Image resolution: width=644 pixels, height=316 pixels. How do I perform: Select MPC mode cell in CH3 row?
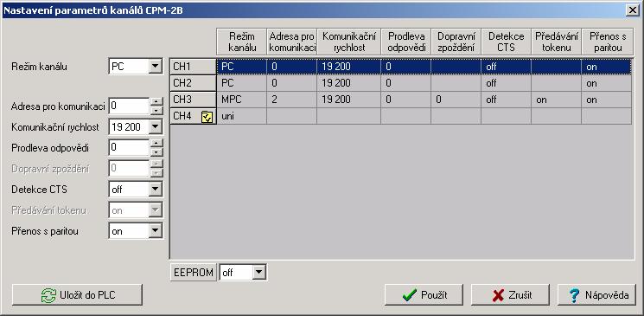242,100
